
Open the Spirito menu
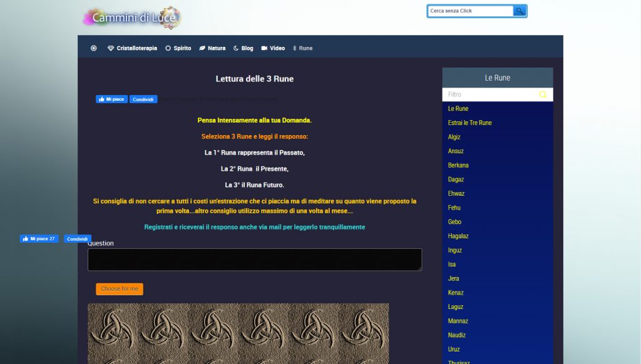[178, 48]
